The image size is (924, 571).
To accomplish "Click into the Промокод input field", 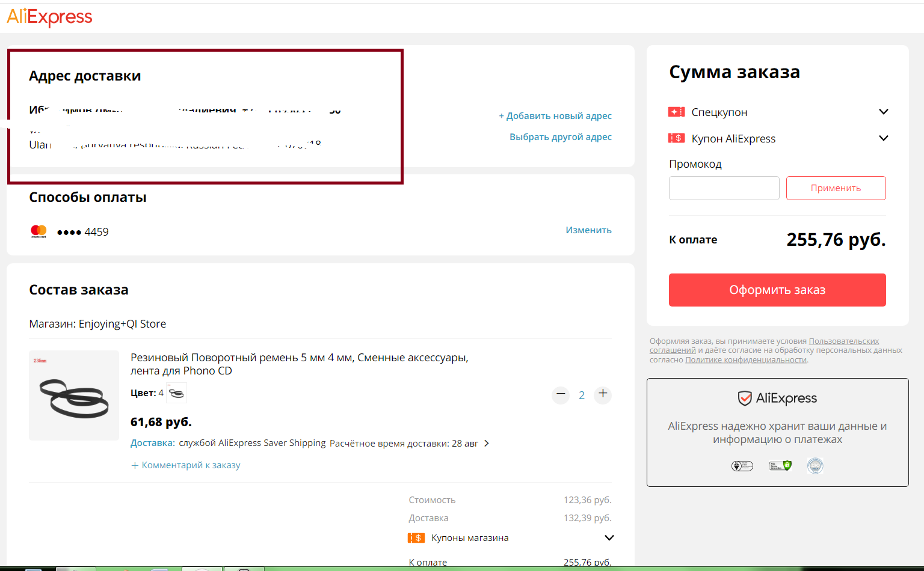I will (x=724, y=188).
